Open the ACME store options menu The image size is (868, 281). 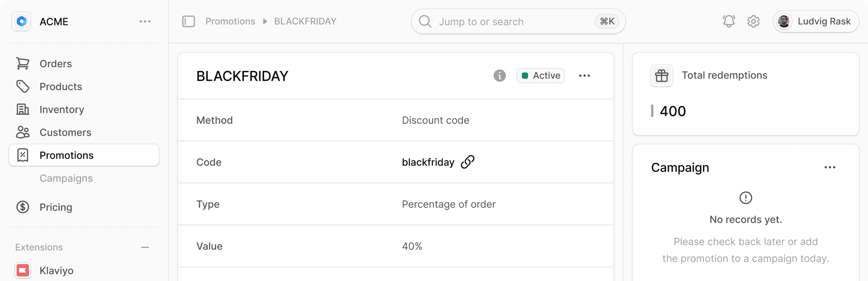coord(145,21)
